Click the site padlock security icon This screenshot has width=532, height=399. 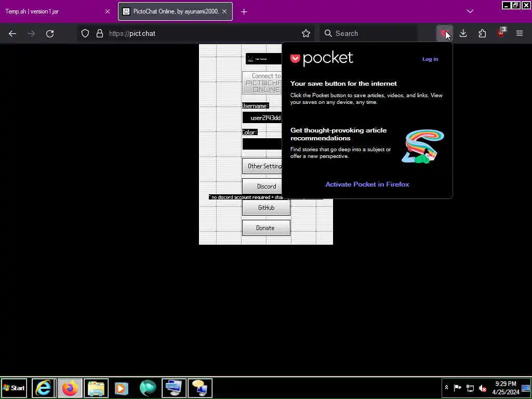pos(99,33)
